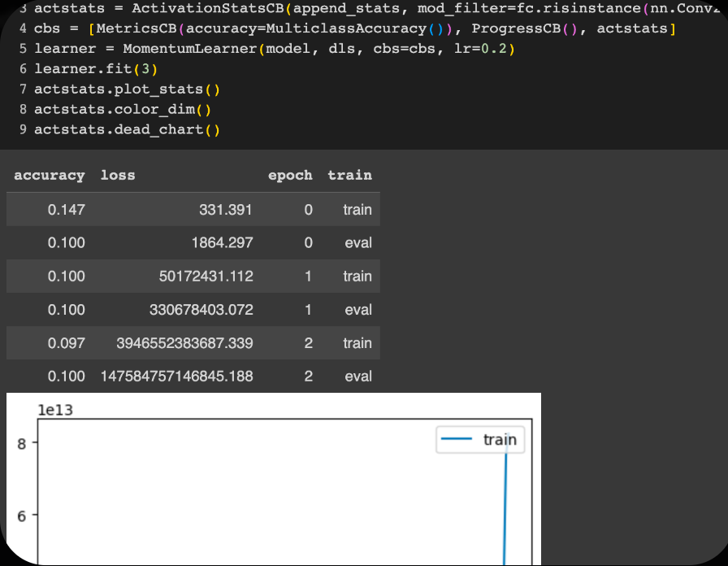The image size is (728, 566).
Task: Click the line 3 actstats assignment code
Action: click(x=244, y=9)
